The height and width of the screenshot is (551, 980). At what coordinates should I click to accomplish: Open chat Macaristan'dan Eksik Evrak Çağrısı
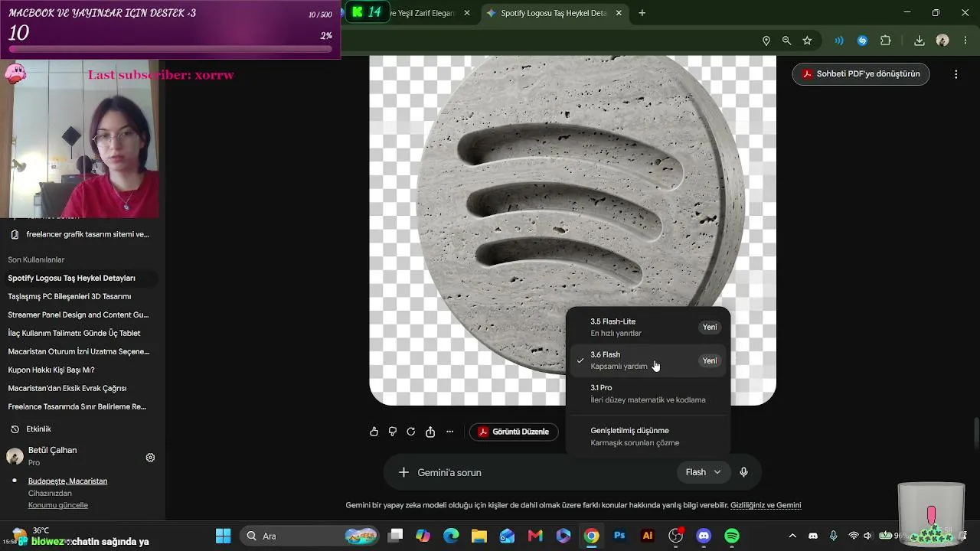(80, 388)
